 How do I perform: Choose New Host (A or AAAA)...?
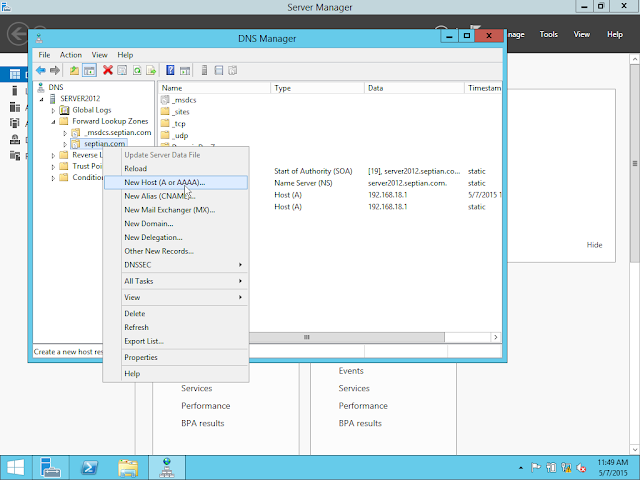tap(176, 182)
